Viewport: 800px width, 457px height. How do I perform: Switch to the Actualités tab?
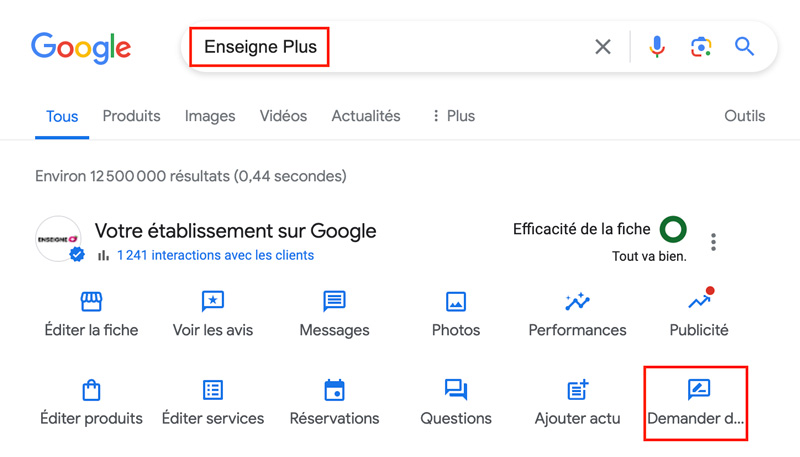[x=366, y=116]
